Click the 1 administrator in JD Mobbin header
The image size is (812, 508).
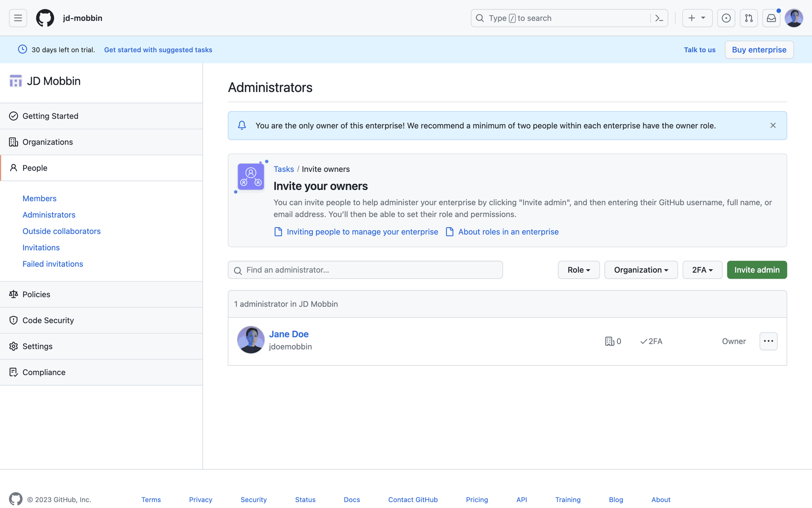pyautogui.click(x=286, y=304)
